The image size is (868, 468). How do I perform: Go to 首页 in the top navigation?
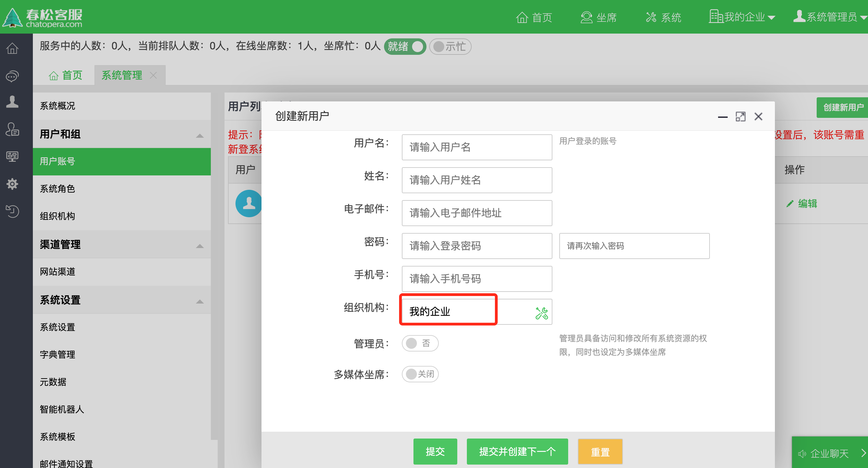(534, 17)
